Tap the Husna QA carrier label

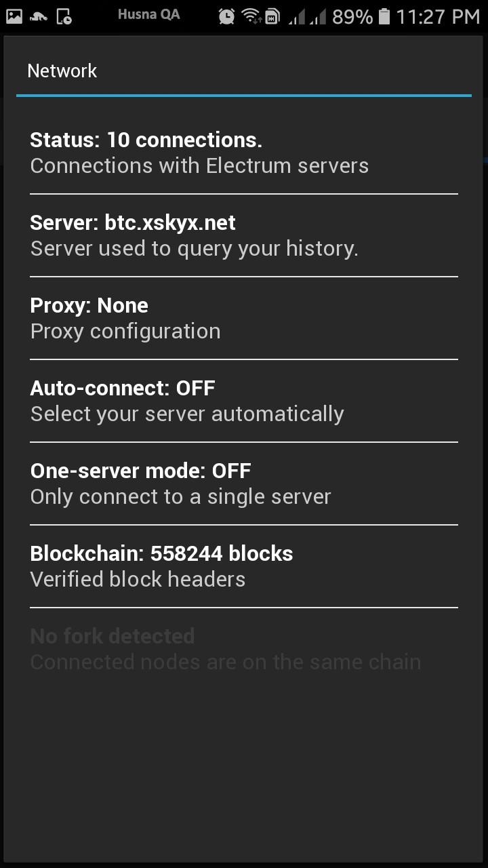(x=149, y=14)
